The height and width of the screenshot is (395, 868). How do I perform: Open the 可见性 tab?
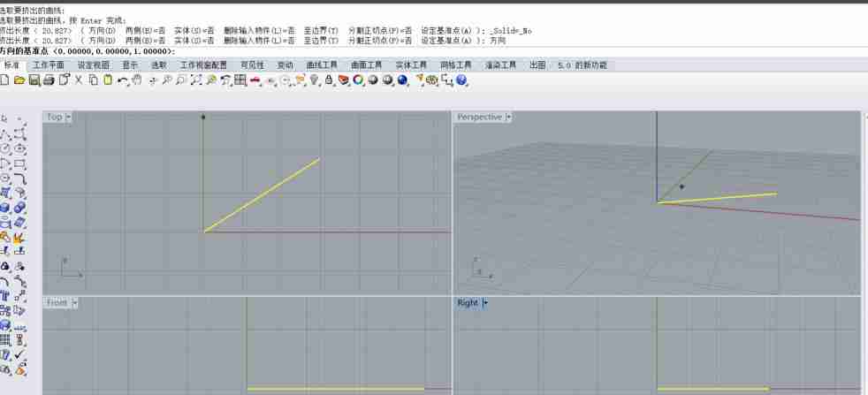[253, 65]
